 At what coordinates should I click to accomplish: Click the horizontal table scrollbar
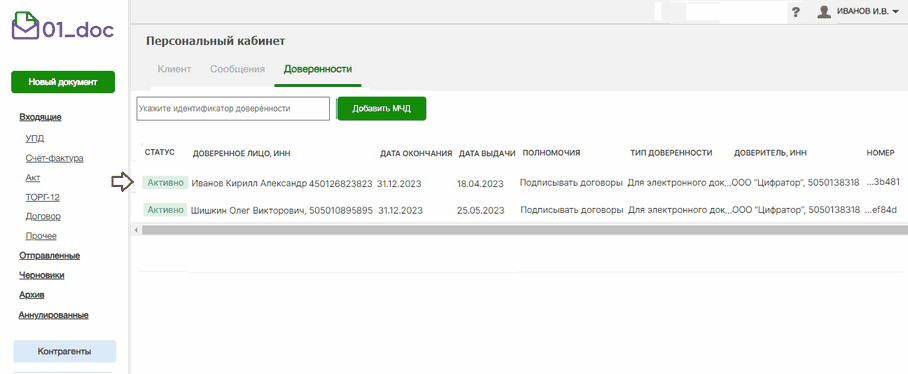pos(525,230)
